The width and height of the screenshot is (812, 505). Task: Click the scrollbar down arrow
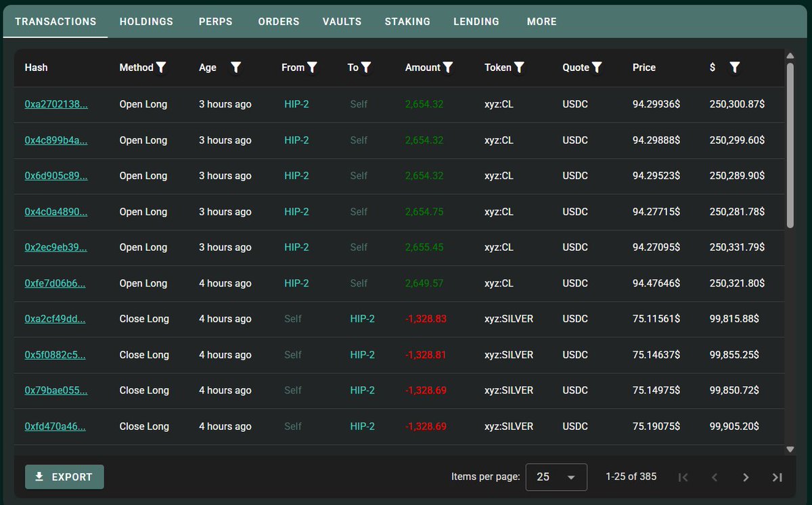pos(790,449)
